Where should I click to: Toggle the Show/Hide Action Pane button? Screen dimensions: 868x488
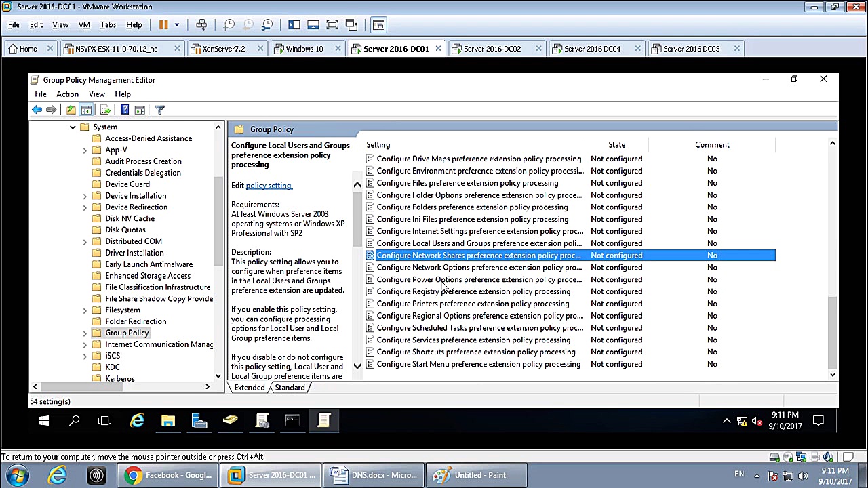click(140, 110)
